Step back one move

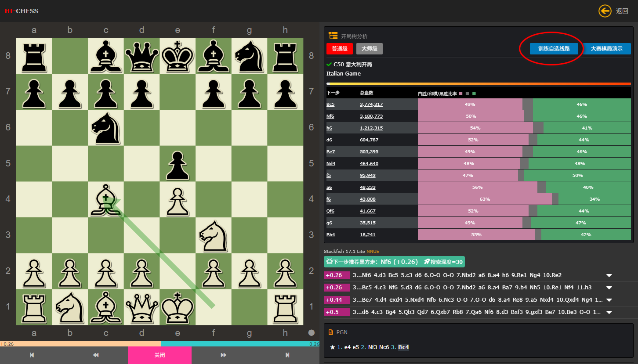(x=96, y=355)
